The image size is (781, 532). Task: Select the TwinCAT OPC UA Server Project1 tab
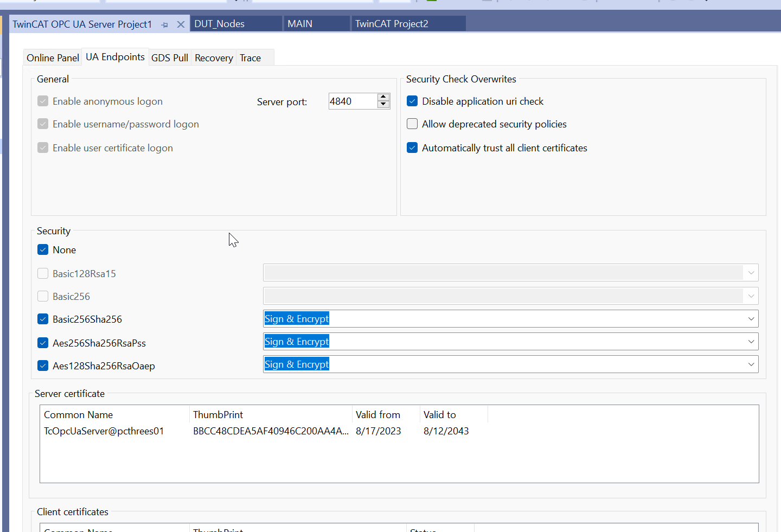pos(82,24)
